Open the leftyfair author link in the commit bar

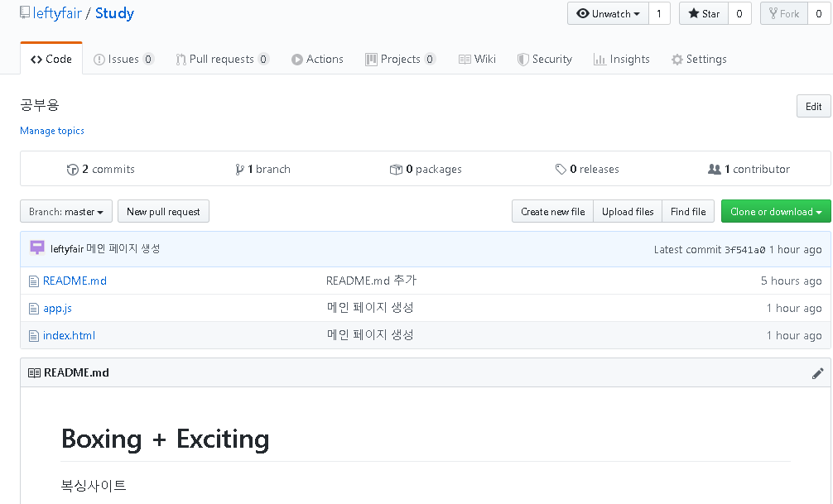(67, 248)
